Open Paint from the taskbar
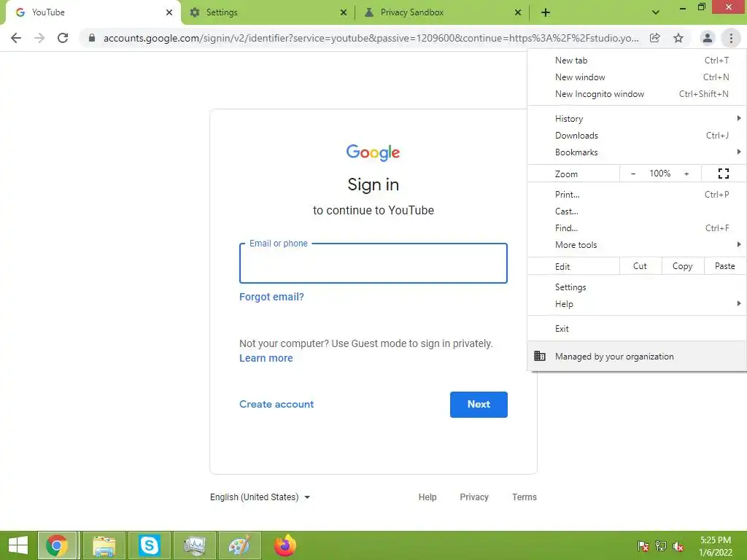The width and height of the screenshot is (747, 560). click(239, 545)
